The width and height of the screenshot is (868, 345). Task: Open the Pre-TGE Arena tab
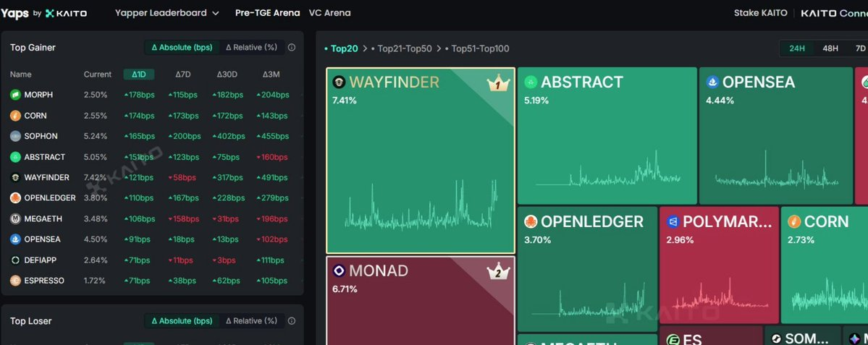click(x=267, y=13)
